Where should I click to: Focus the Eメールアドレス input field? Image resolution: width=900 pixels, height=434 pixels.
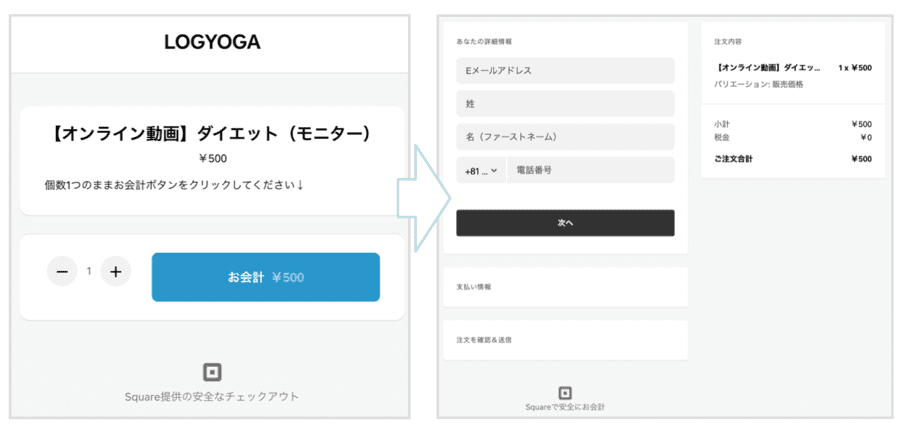pos(565,71)
